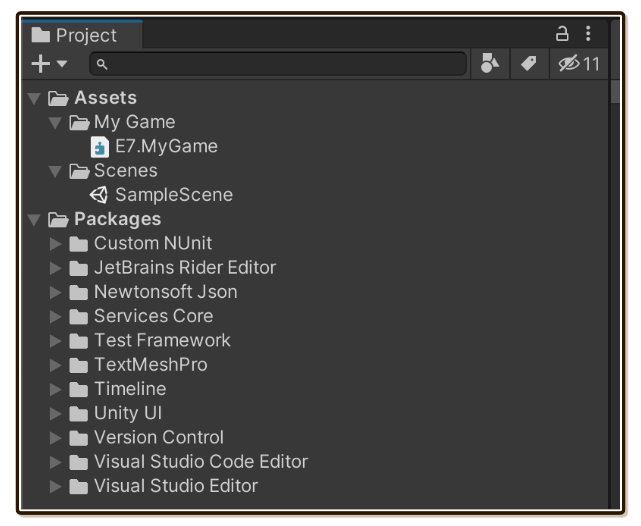Open the three-dot panel options menu
The image size is (641, 526).
coord(588,34)
